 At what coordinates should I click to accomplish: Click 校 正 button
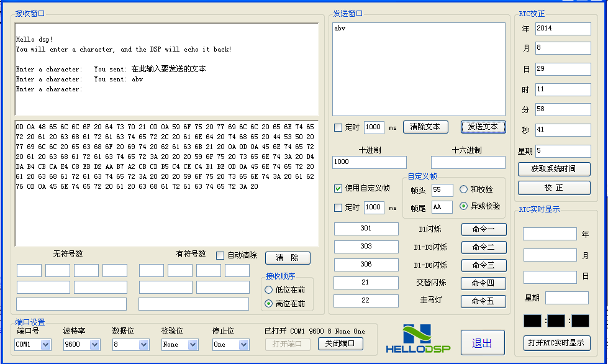pyautogui.click(x=554, y=188)
